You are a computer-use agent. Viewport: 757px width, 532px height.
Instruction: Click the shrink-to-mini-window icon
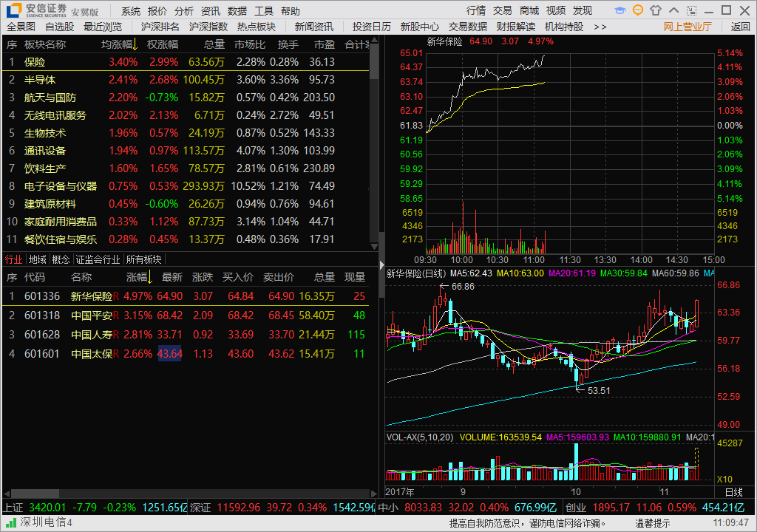click(691, 10)
